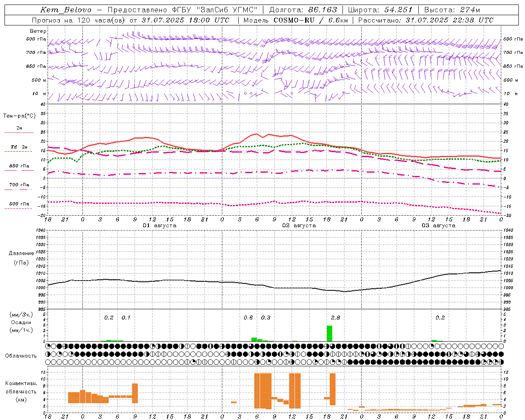The width and height of the screenshot is (525, 420).
Task: Click the "Давление" pressure panel label
Action: point(21,253)
